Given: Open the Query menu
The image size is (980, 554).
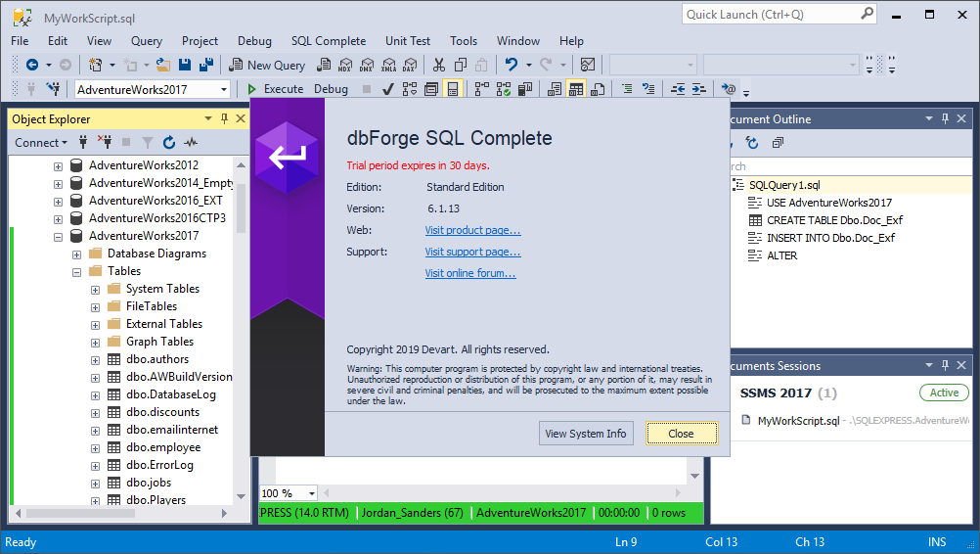Looking at the screenshot, I should tap(147, 41).
